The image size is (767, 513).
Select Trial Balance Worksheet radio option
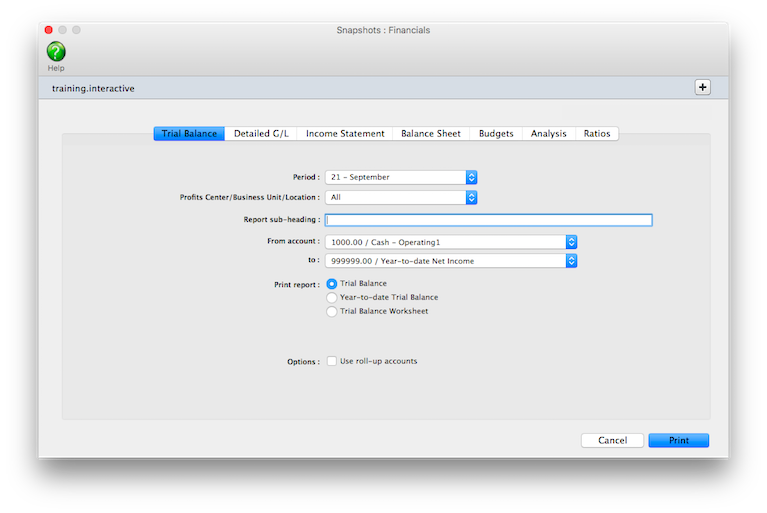point(332,312)
